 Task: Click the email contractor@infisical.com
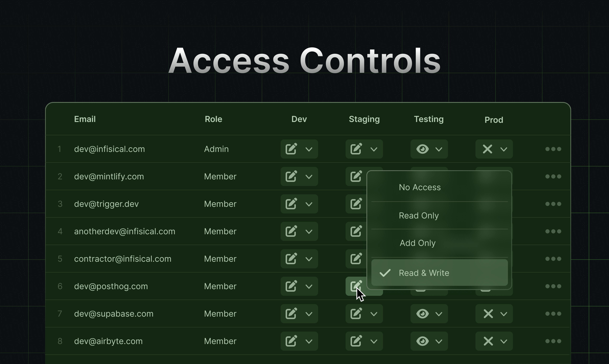click(x=123, y=259)
